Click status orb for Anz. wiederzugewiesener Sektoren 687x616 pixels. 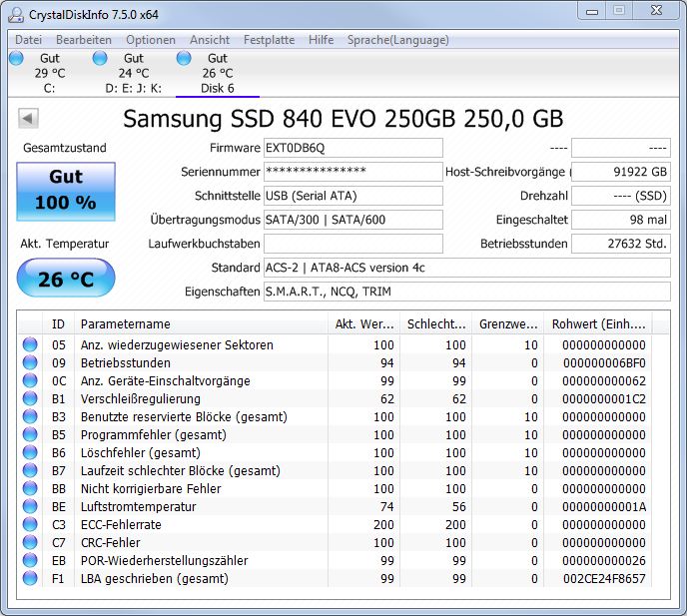pos(30,344)
